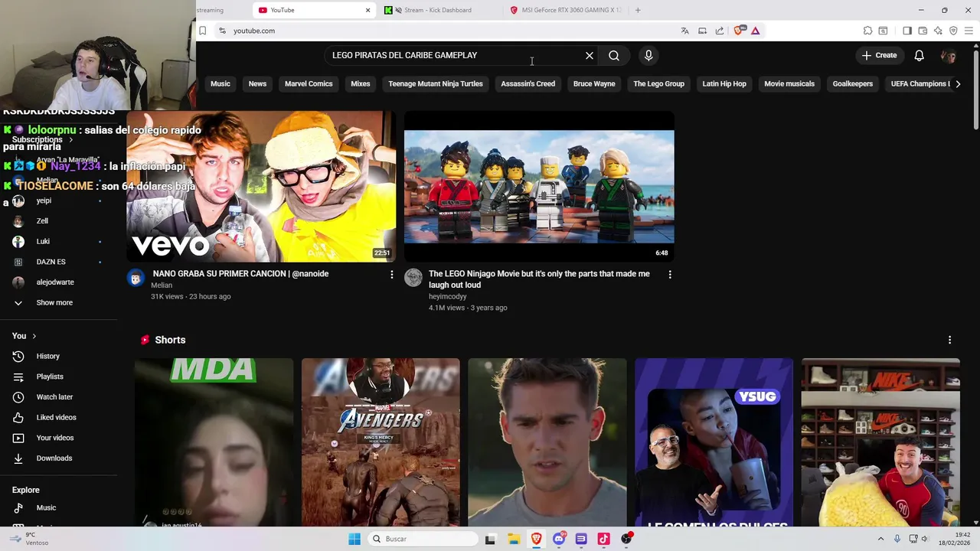Open the LEGO Ninjago Movie video thumbnail
Image resolution: width=980 pixels, height=551 pixels.
point(539,186)
